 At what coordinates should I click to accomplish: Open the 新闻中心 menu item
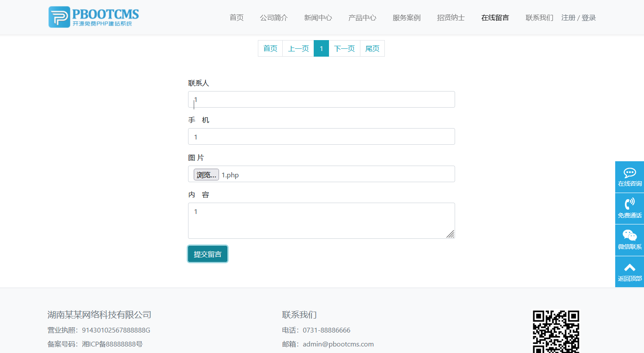pos(318,17)
